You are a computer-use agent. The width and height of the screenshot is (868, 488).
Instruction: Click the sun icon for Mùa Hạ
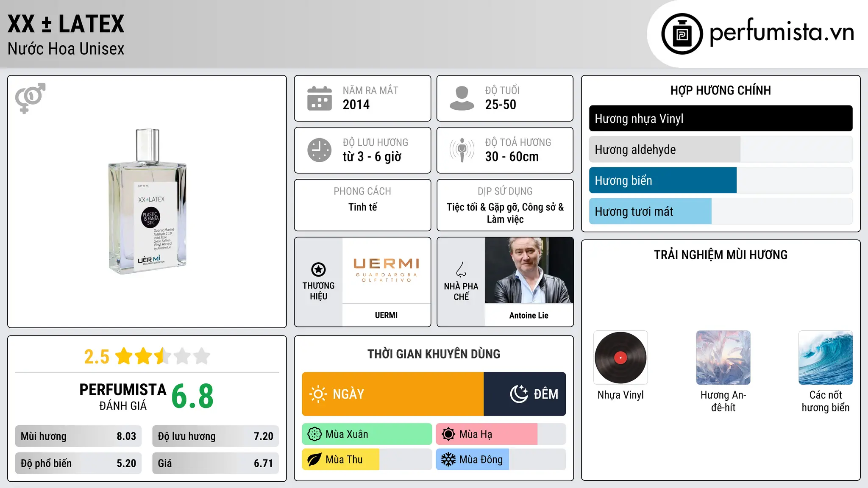pos(448,434)
